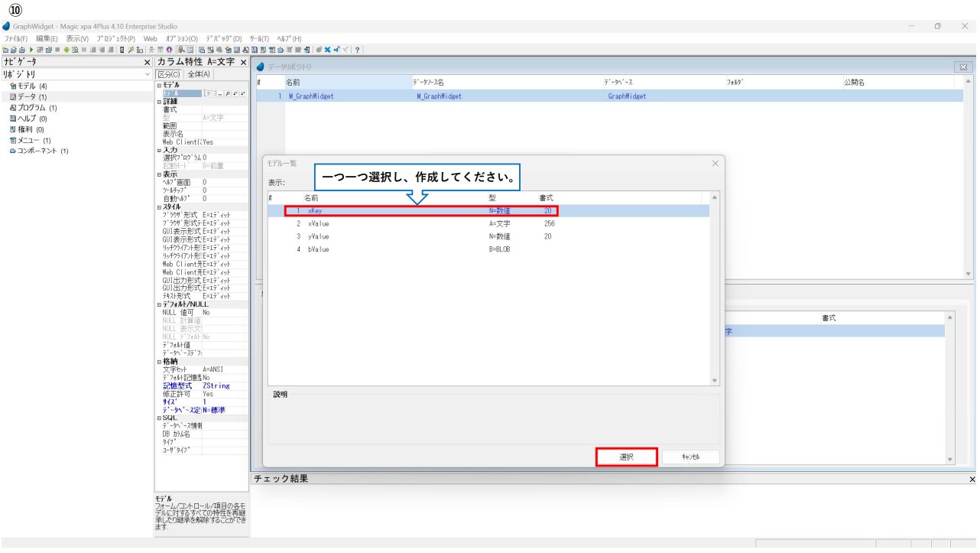
Task: Click down arrow of model list scrollbar
Action: tap(715, 380)
